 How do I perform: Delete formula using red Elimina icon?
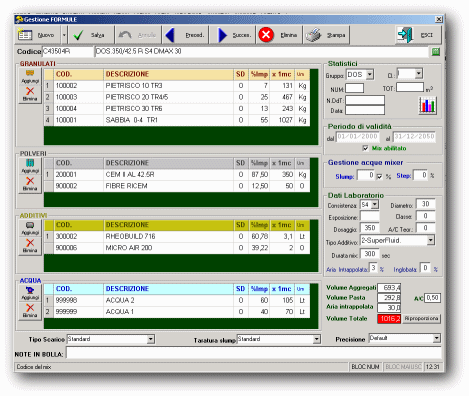(266, 35)
